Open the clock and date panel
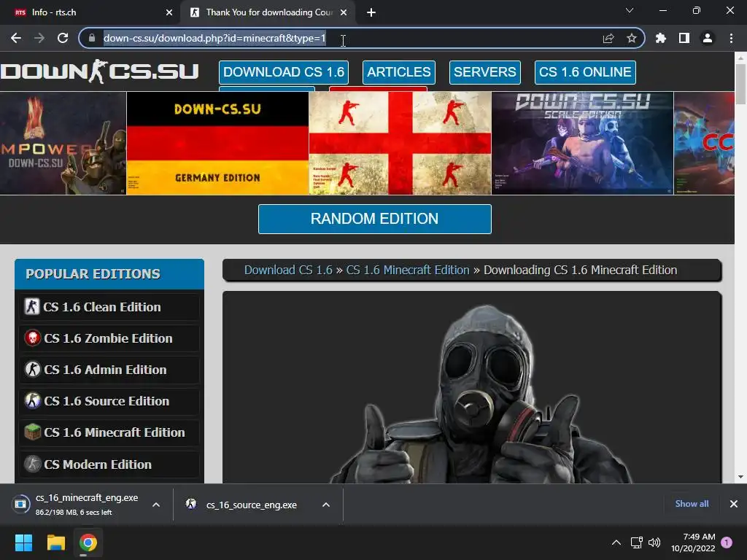This screenshot has width=747, height=560. 693,542
